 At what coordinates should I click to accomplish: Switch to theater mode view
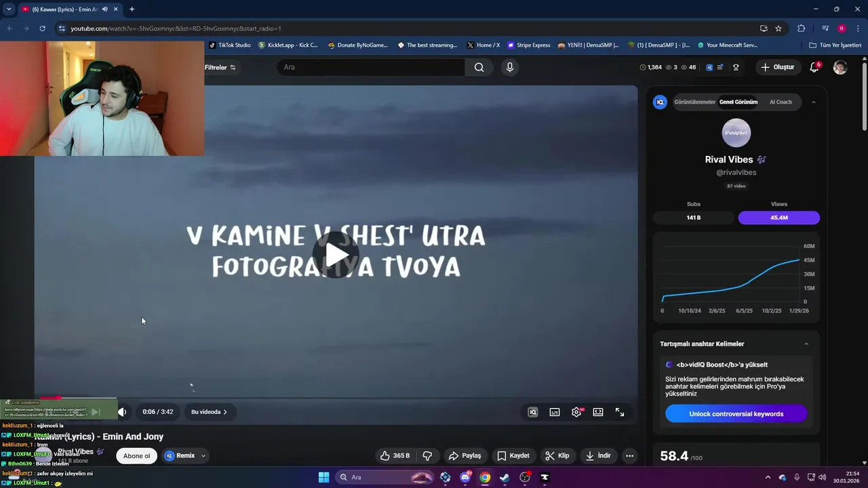[598, 412]
